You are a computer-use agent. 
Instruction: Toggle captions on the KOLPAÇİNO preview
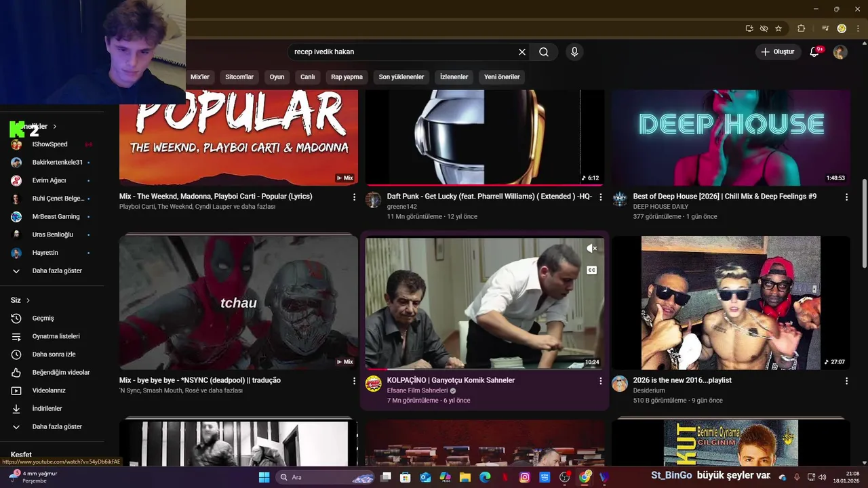click(x=591, y=270)
